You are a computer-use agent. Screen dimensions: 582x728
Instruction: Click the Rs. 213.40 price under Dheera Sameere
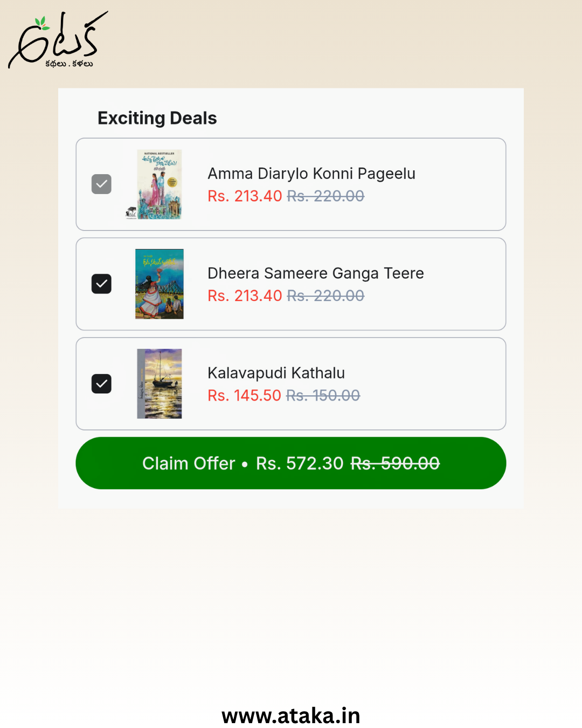point(245,296)
